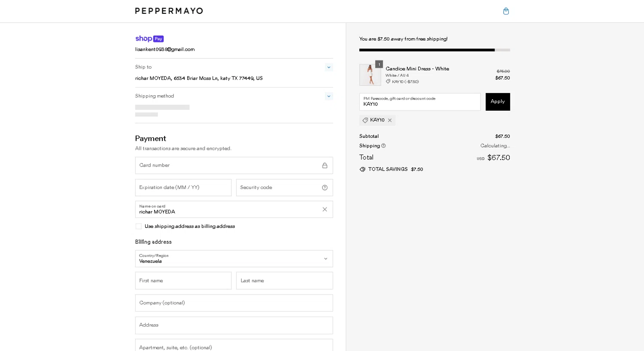Remove the KAY10 discount tag
Viewport: 644px width, 351px height.
click(390, 121)
